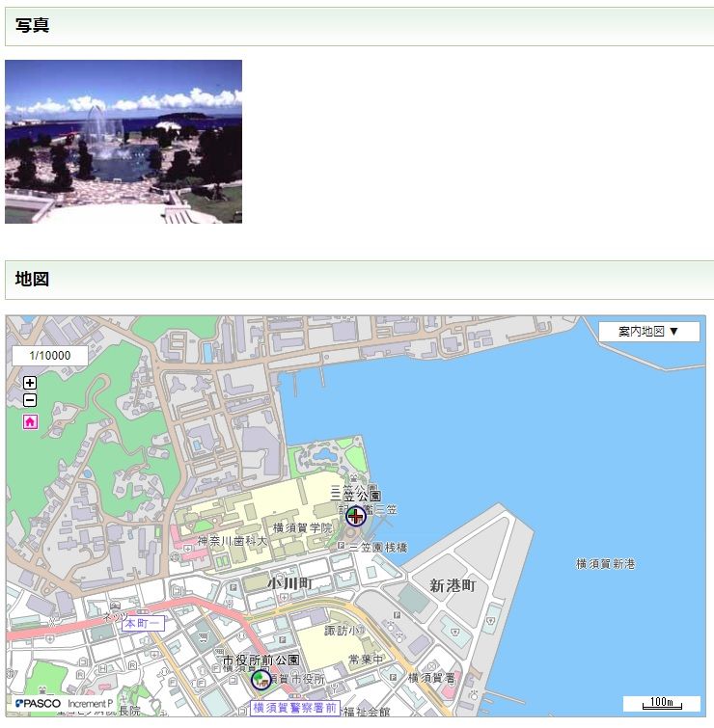Click the 小川町 district label on map

[x=289, y=583]
